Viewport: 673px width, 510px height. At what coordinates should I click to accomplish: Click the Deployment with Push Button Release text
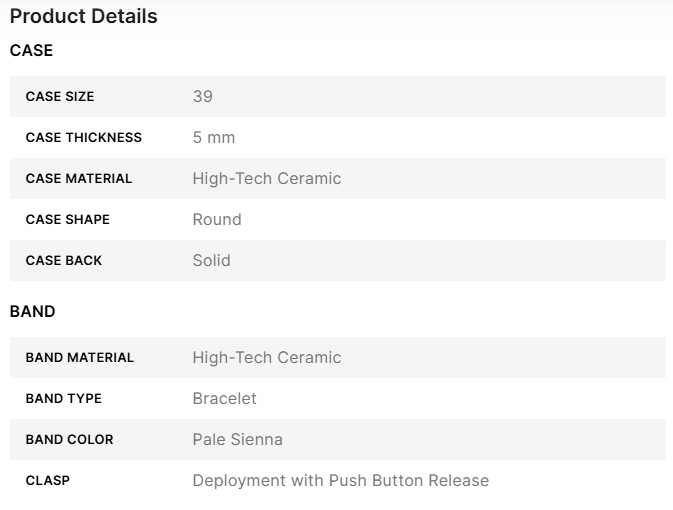point(341,481)
